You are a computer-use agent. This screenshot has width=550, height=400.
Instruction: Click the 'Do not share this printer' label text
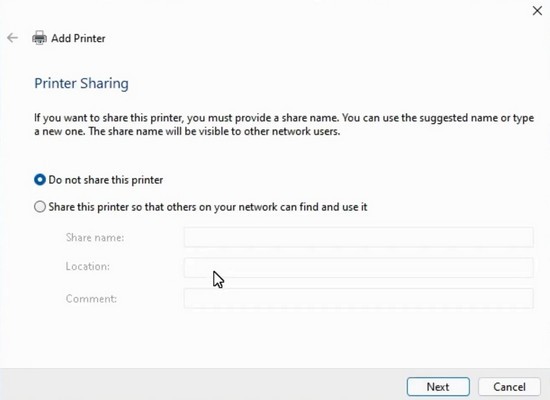click(106, 180)
